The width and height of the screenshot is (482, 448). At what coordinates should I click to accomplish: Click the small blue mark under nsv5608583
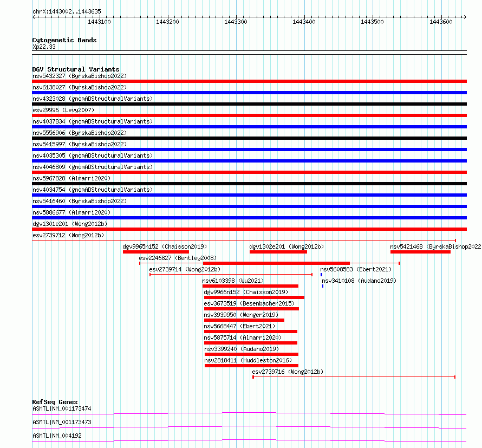tap(321, 275)
